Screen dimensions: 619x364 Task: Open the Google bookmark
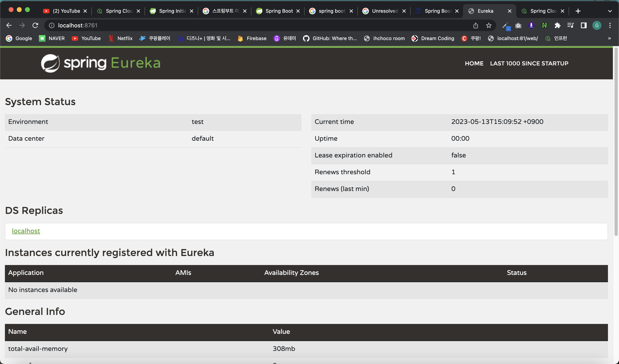point(19,38)
